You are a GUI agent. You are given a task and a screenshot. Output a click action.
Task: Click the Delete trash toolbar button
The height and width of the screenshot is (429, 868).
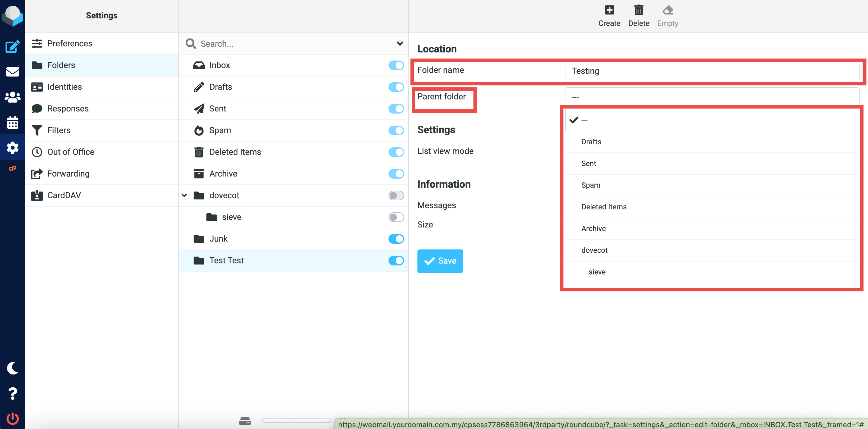click(639, 15)
